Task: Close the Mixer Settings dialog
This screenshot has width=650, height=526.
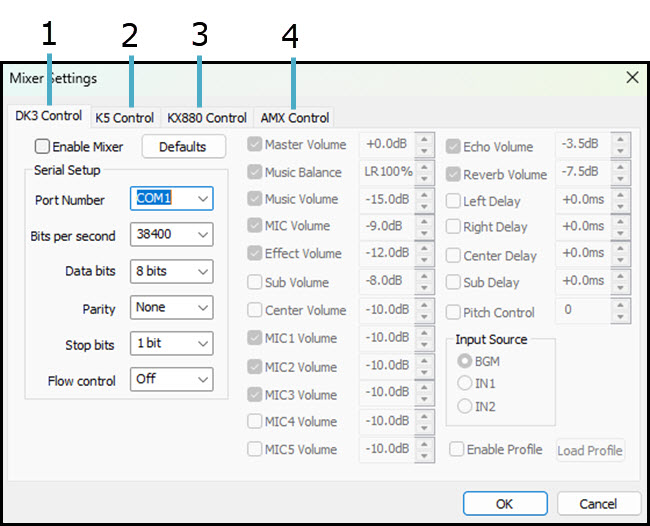Action: [632, 77]
